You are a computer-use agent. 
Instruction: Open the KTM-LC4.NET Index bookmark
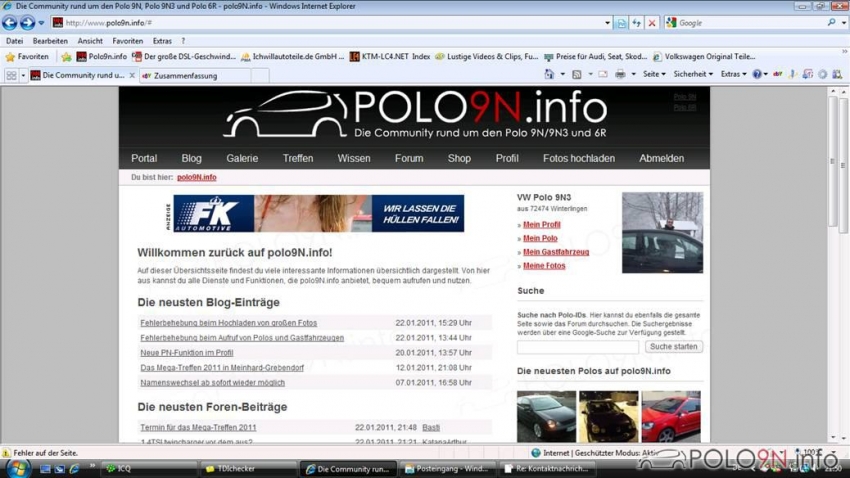click(390, 56)
